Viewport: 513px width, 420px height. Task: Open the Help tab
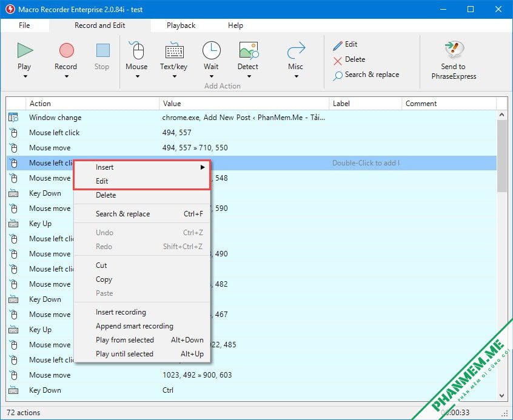[x=235, y=25]
